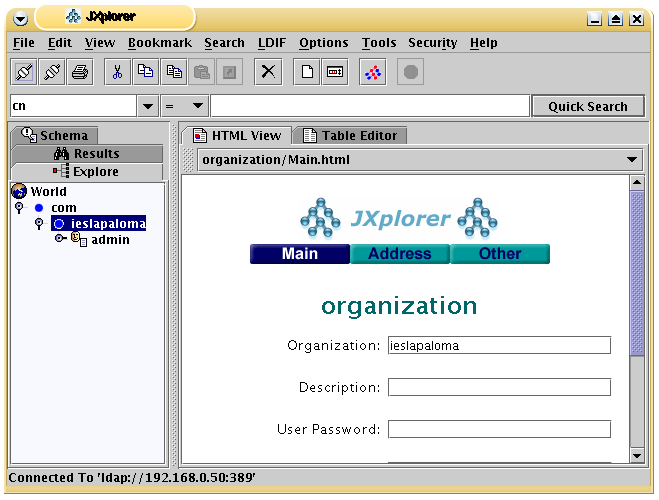Open the equals operator dropdown

pos(197,106)
